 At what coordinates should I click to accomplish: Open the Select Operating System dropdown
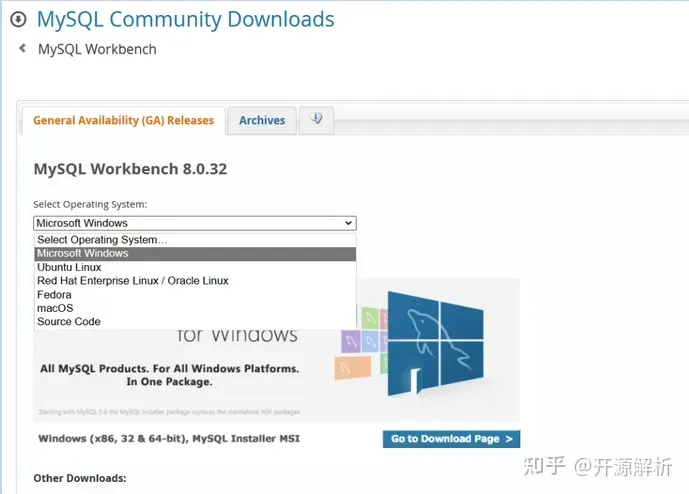[195, 223]
